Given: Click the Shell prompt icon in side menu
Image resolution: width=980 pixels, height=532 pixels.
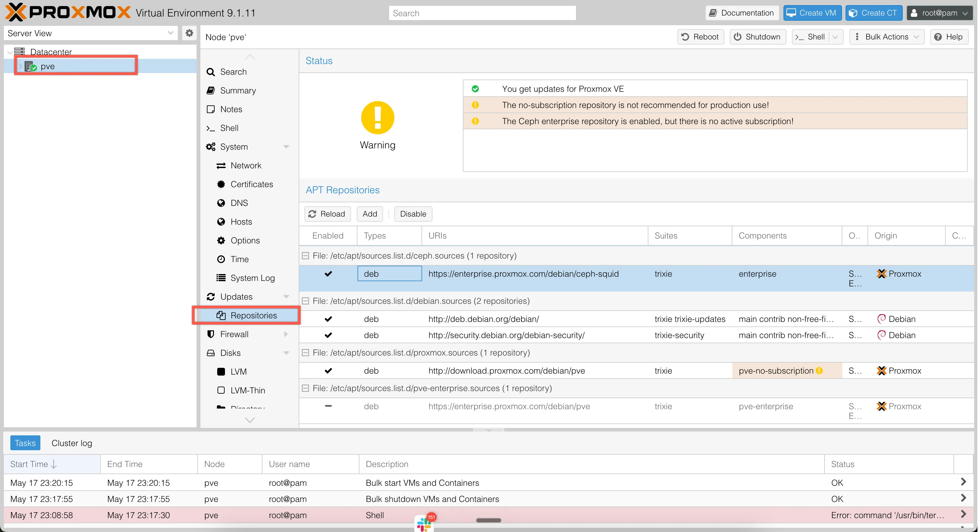Looking at the screenshot, I should (210, 128).
